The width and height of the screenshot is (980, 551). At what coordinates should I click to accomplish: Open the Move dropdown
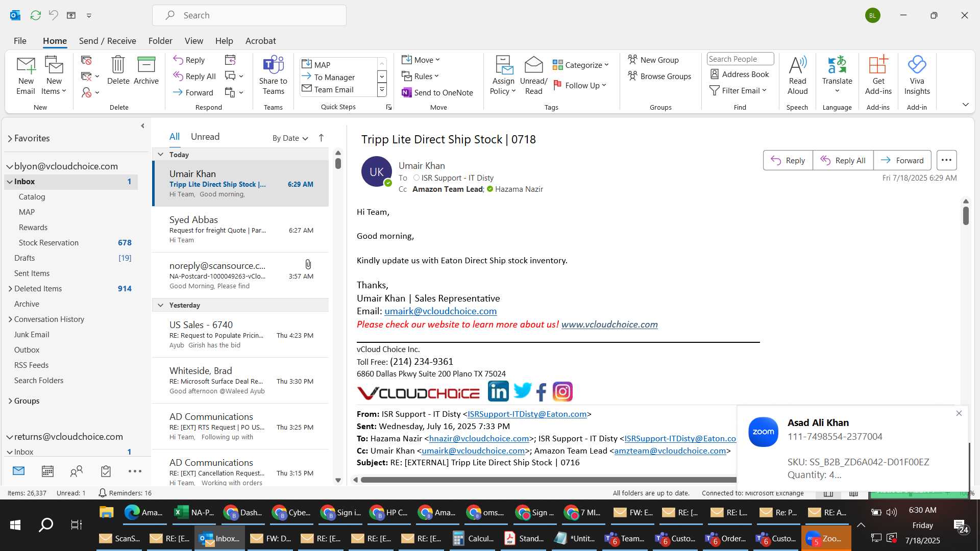(421, 60)
